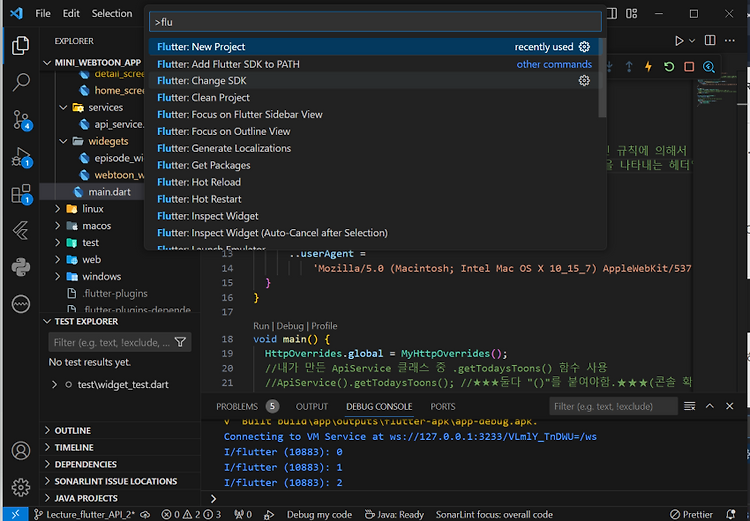The height and width of the screenshot is (521, 750).
Task: Expand the windows folder
Action: pos(57,276)
